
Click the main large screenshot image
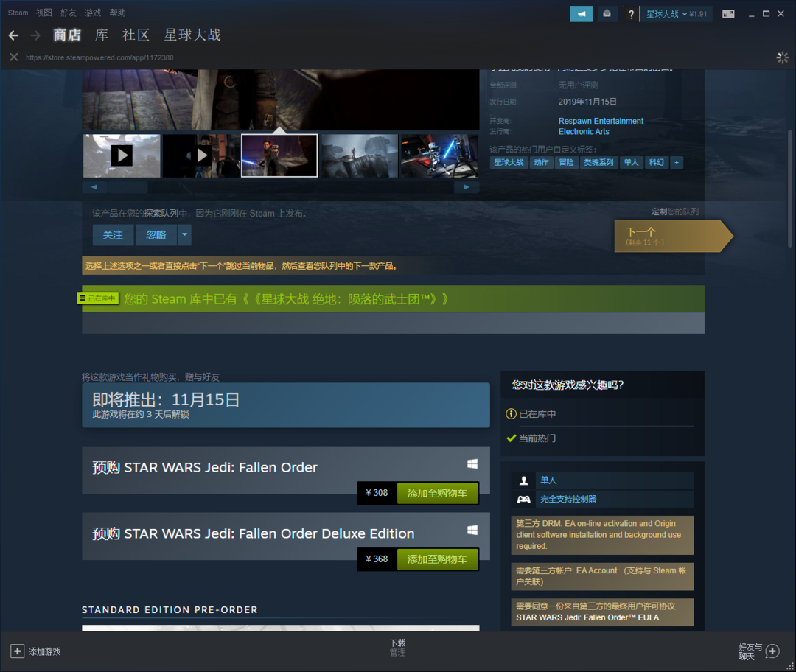coord(281,100)
